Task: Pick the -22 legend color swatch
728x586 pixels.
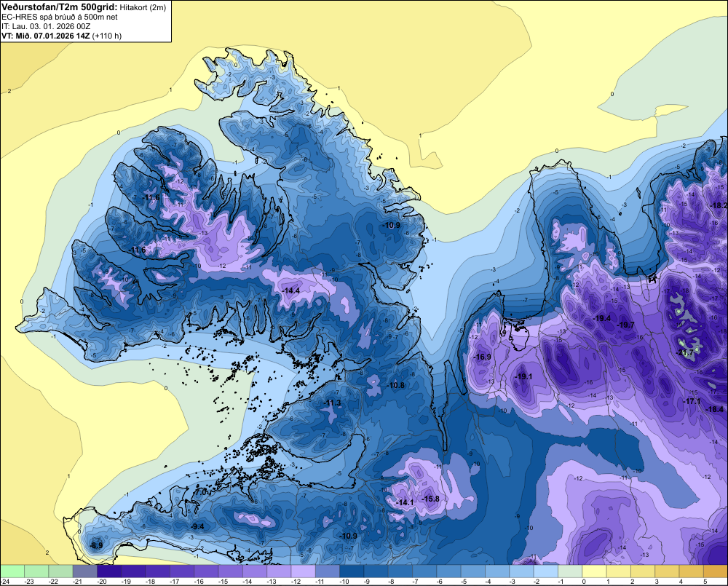Action: (60, 571)
